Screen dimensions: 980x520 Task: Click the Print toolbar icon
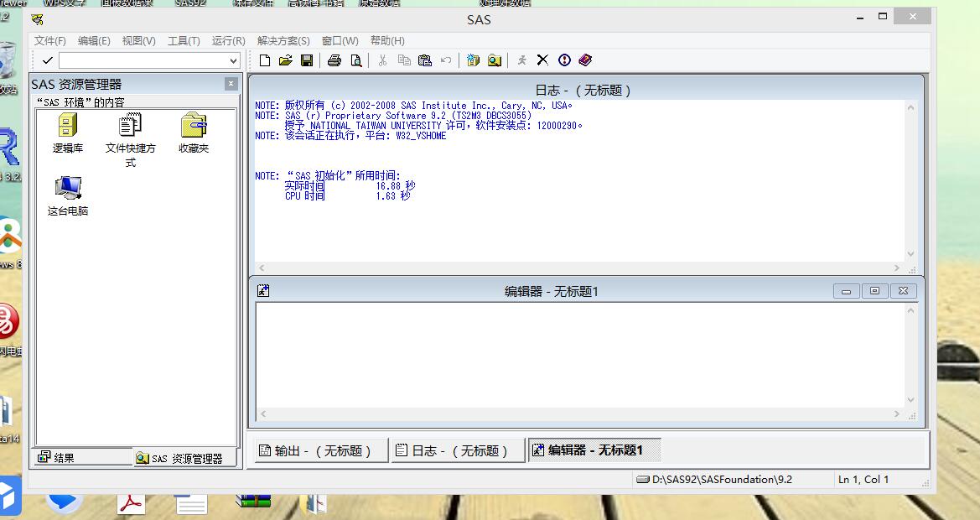334,60
